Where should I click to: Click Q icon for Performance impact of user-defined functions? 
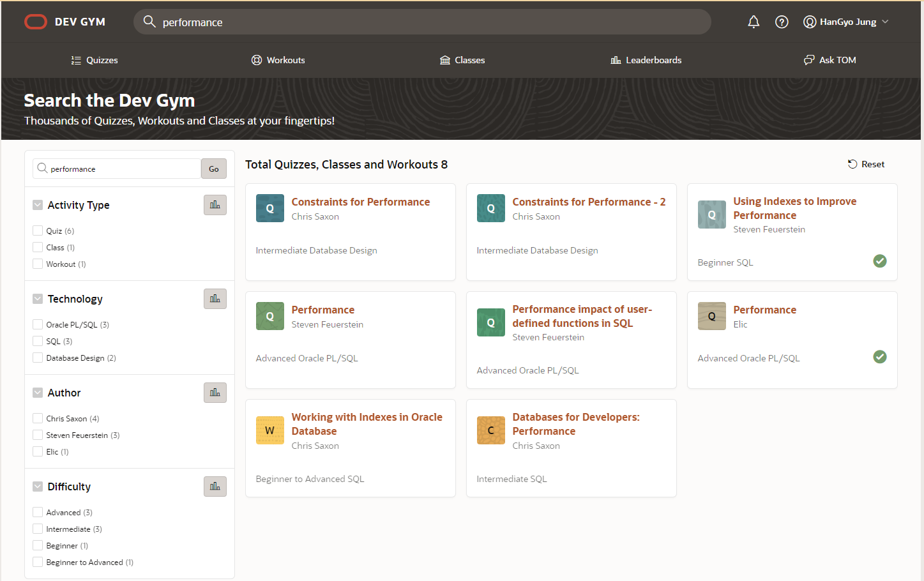click(491, 322)
